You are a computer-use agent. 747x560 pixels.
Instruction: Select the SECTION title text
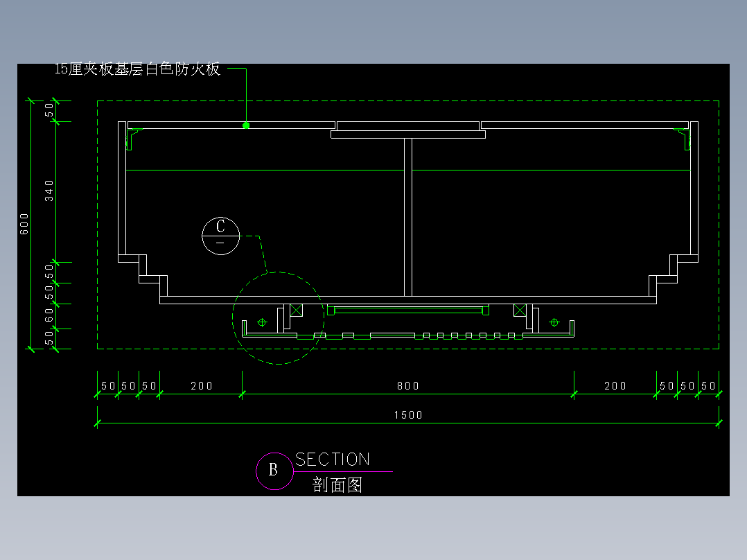tap(333, 460)
